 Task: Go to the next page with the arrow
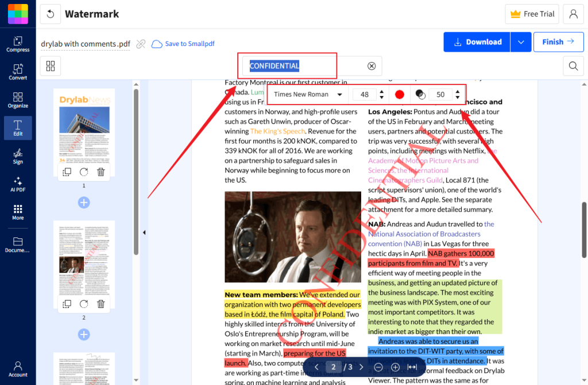pyautogui.click(x=361, y=367)
